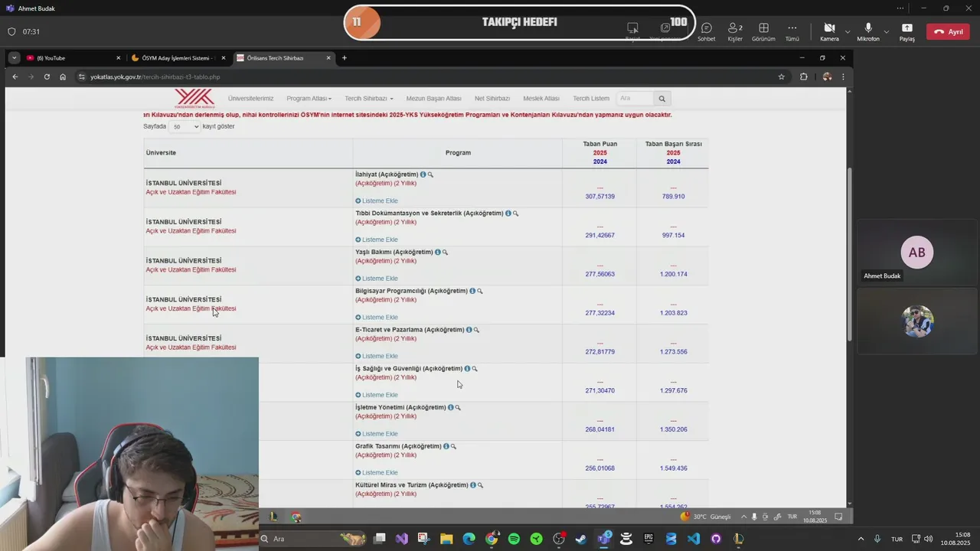This screenshot has height=551, width=980.
Task: Expand the camera options arrow beside Kamera
Action: coord(848,32)
